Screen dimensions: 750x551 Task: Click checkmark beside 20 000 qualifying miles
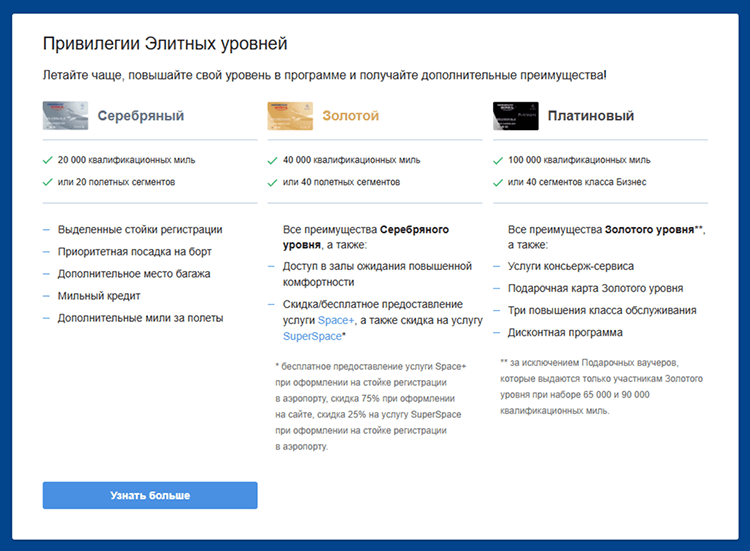tap(47, 160)
